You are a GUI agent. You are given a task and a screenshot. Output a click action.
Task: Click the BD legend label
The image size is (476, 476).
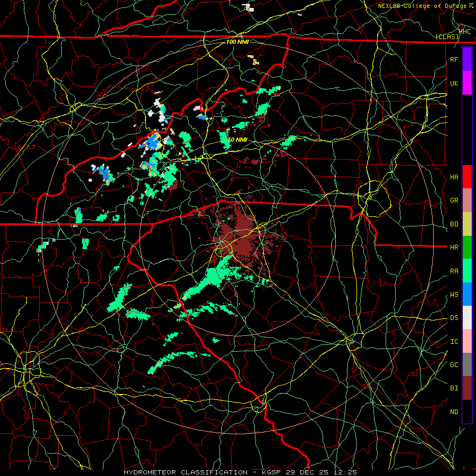pyautogui.click(x=454, y=224)
